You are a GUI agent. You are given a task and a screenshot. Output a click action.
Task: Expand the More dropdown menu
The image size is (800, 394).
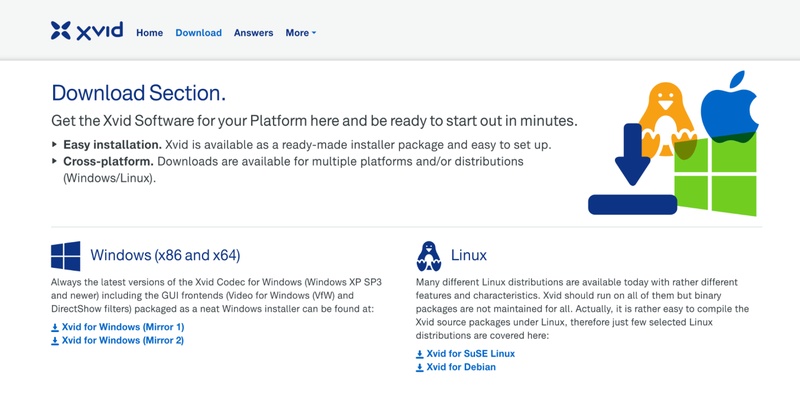[x=301, y=33]
